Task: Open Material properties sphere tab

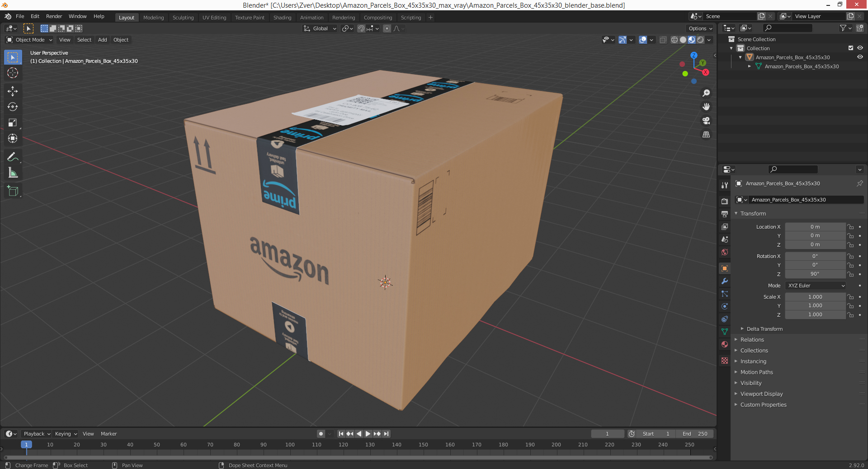Action: (725, 344)
